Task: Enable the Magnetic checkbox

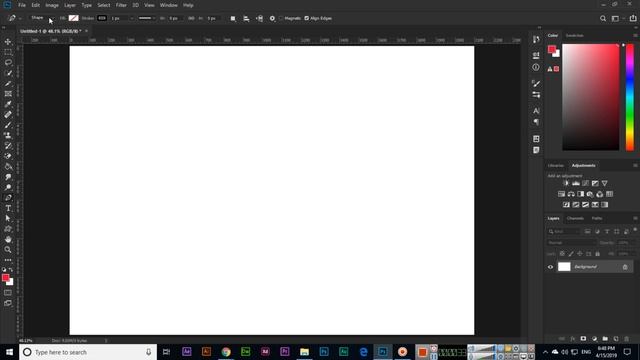Action: tap(281, 18)
